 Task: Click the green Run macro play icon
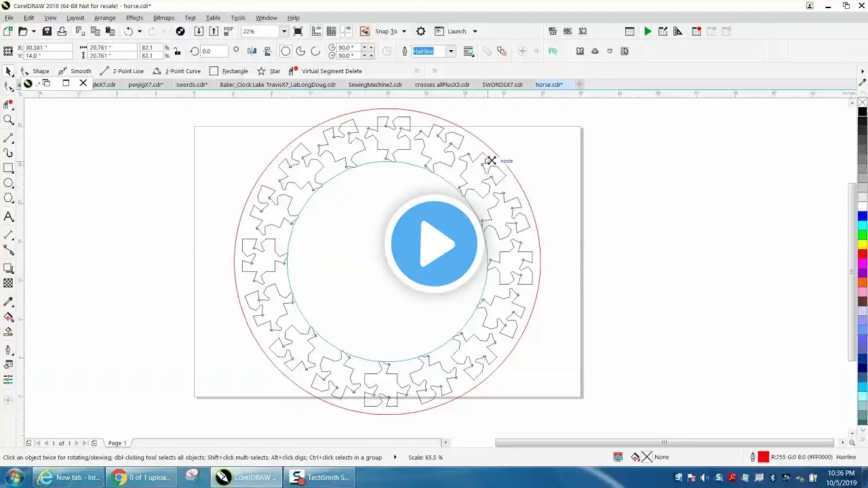(x=648, y=31)
